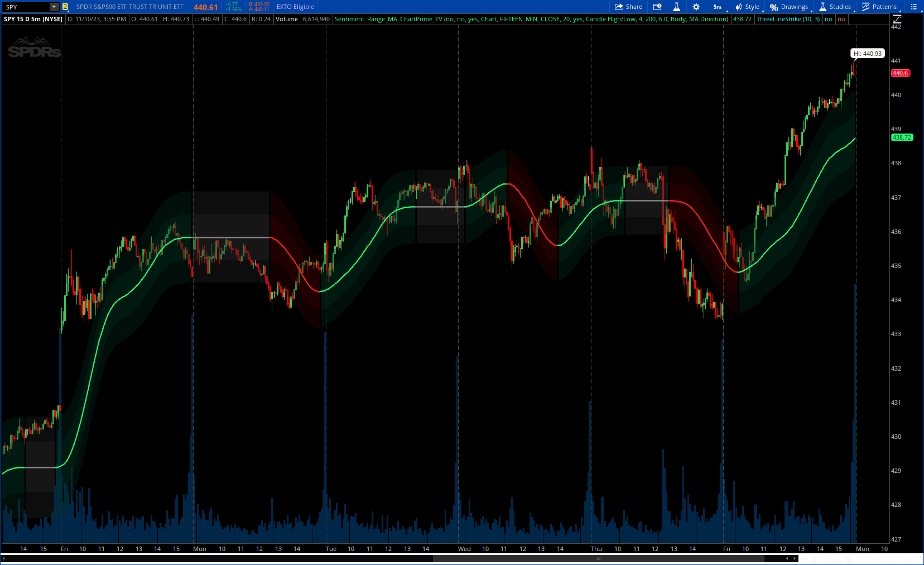Click the +6.77 +1.56% change value

233,7
